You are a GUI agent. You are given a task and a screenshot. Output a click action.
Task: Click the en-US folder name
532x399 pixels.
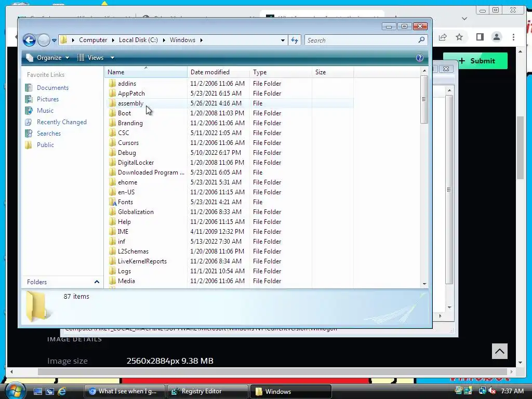(126, 192)
